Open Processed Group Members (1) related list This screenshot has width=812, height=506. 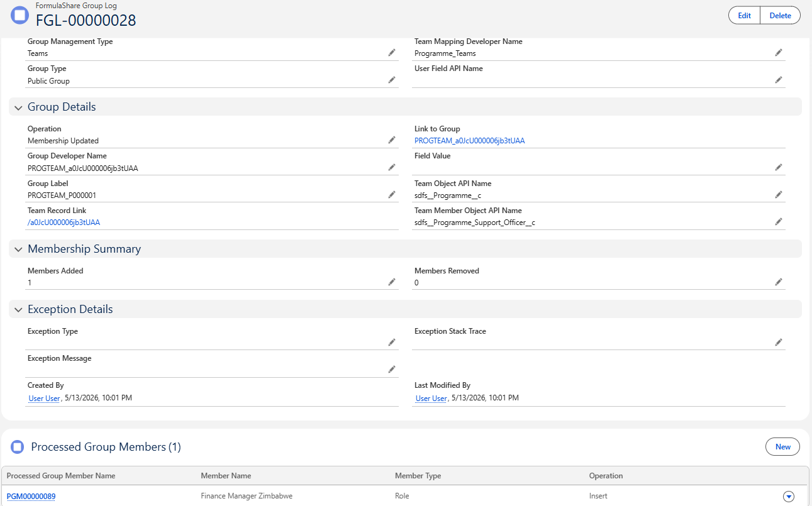[106, 447]
